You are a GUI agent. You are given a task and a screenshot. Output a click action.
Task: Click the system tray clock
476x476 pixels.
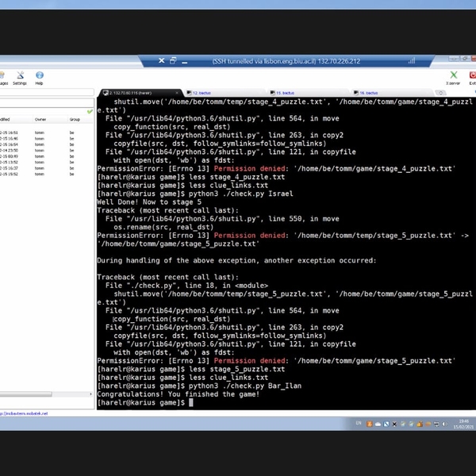(463, 425)
